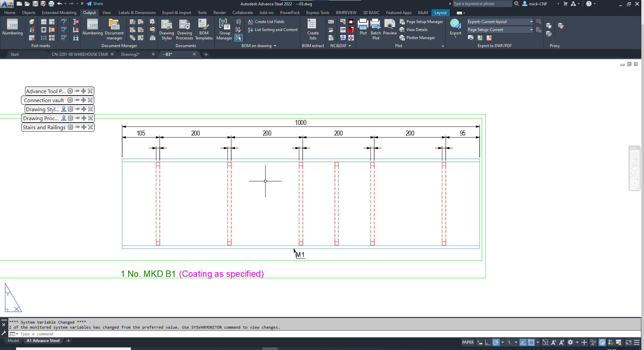The image size is (644, 350).
Task: Start a Batch Plot
Action: pyautogui.click(x=375, y=29)
